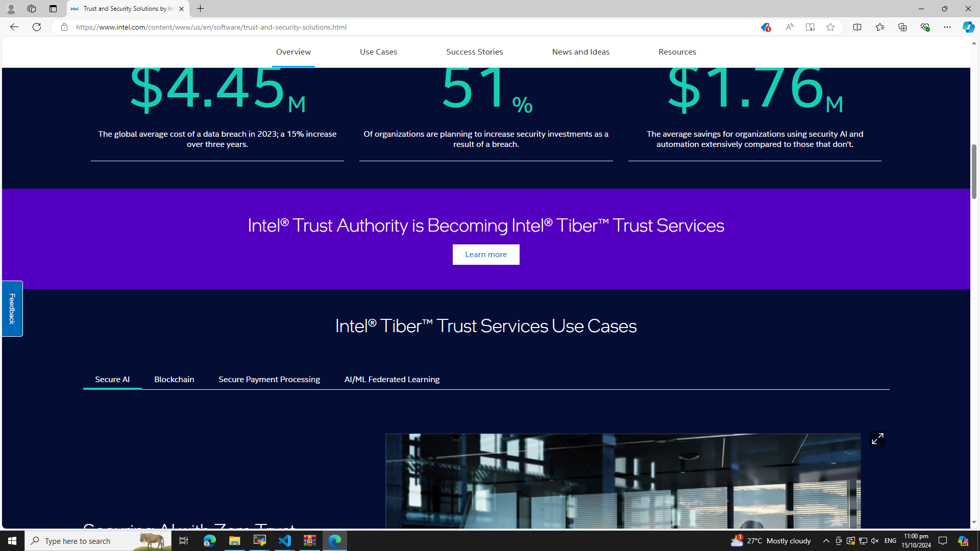Open the Settings and more menu
Screen dimensions: 980x551
point(947,27)
